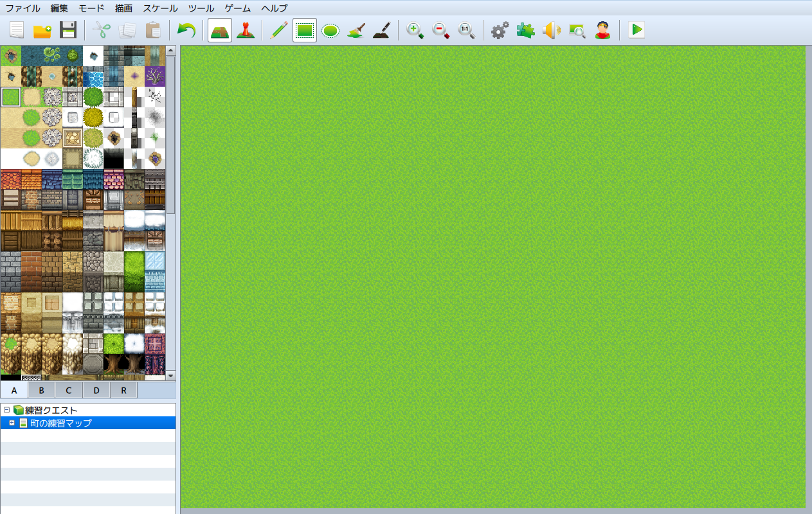
Task: Pick the red brick wall tile
Action: coord(32,261)
